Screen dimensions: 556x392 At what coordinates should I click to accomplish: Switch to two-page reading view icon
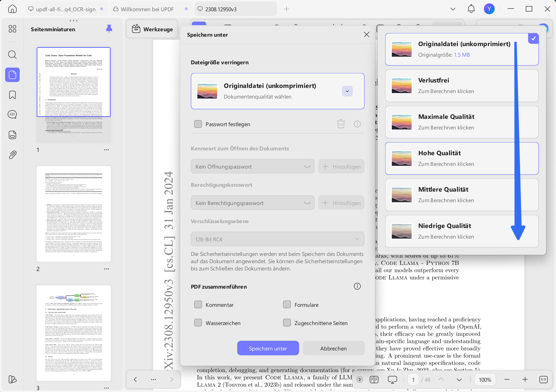374,380
